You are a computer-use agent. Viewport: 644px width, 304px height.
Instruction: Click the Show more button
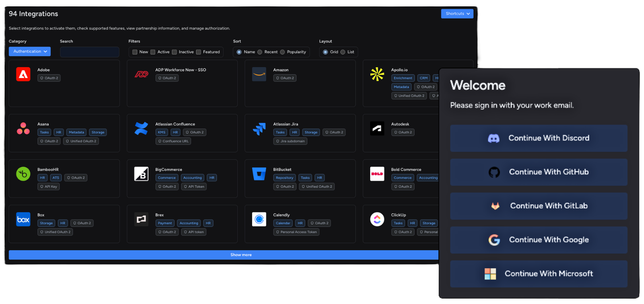pyautogui.click(x=224, y=255)
